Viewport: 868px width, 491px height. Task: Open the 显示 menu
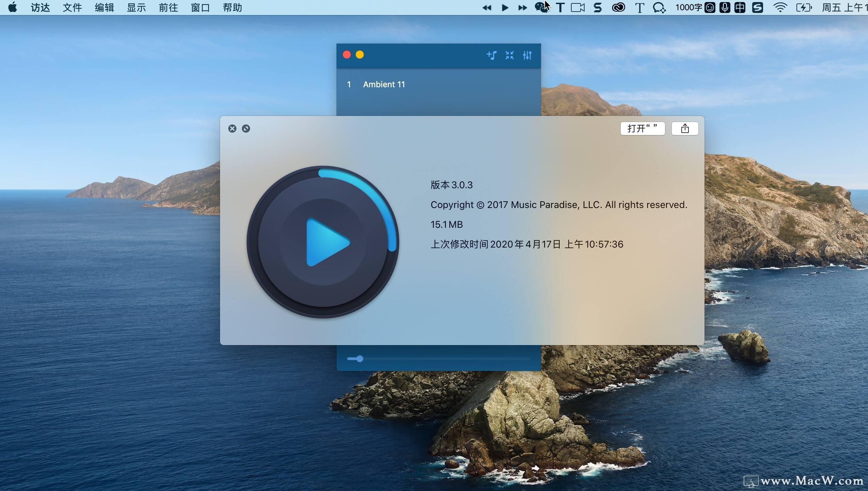pos(136,8)
